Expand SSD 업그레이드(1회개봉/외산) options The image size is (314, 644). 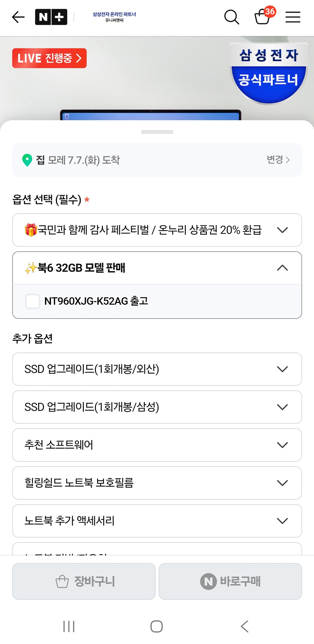(x=157, y=369)
